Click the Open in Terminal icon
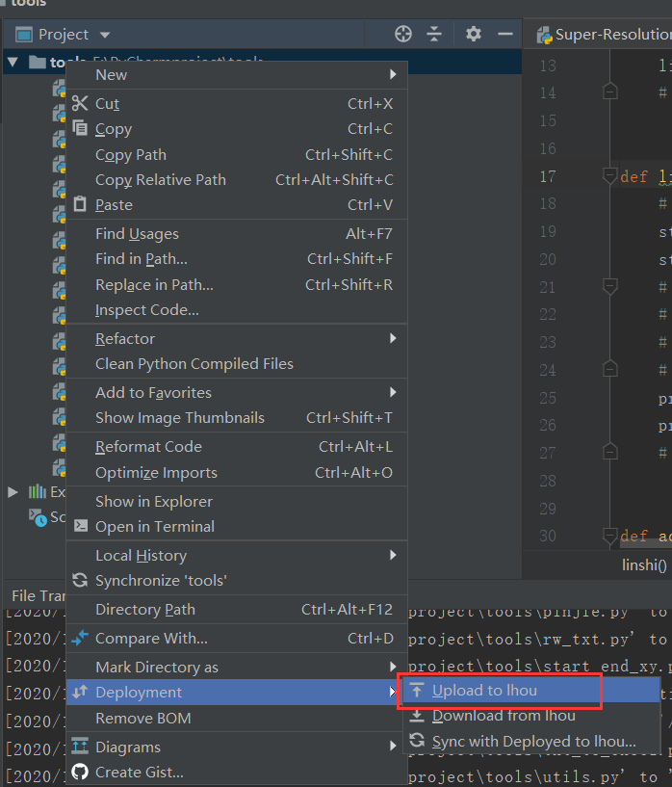 pyautogui.click(x=80, y=526)
